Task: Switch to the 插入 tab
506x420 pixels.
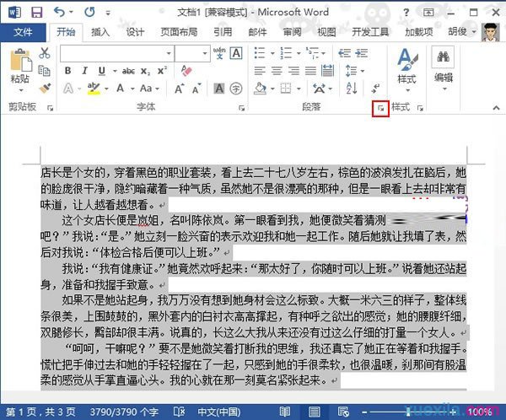Action: tap(100, 32)
